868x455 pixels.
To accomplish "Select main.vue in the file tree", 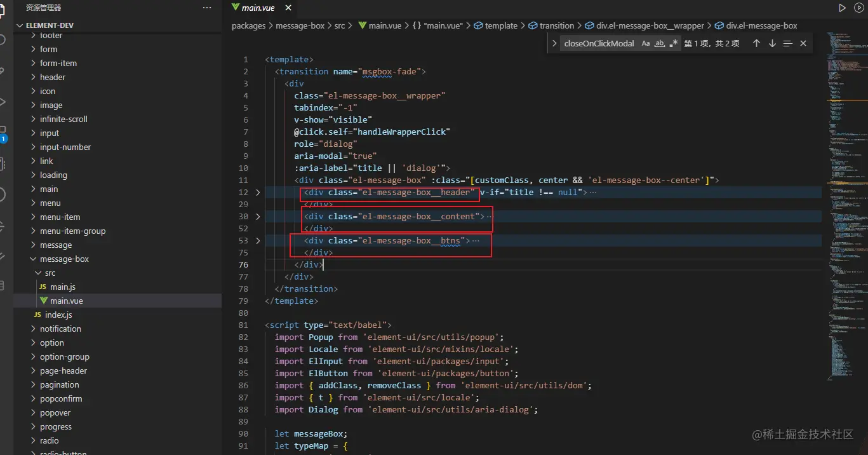I will point(67,301).
